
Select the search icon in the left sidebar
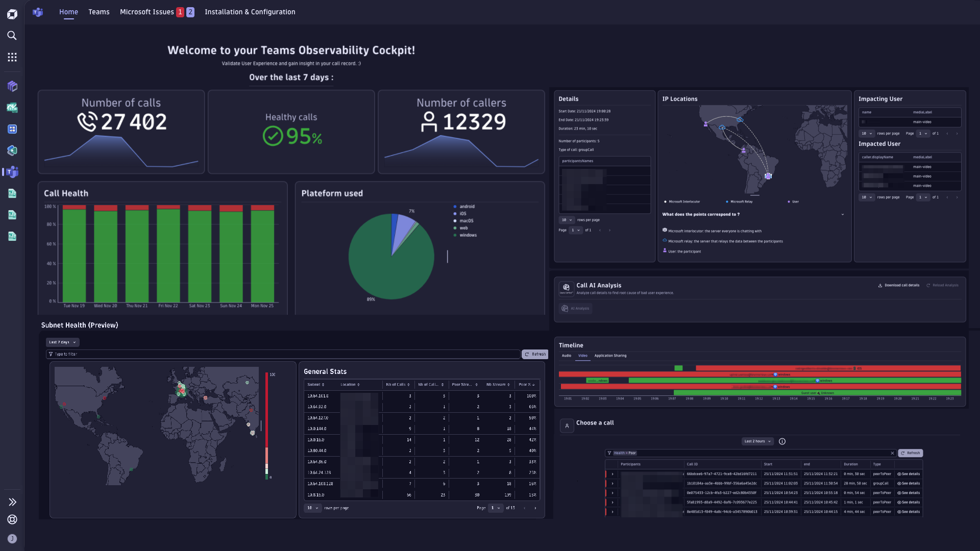tap(12, 36)
